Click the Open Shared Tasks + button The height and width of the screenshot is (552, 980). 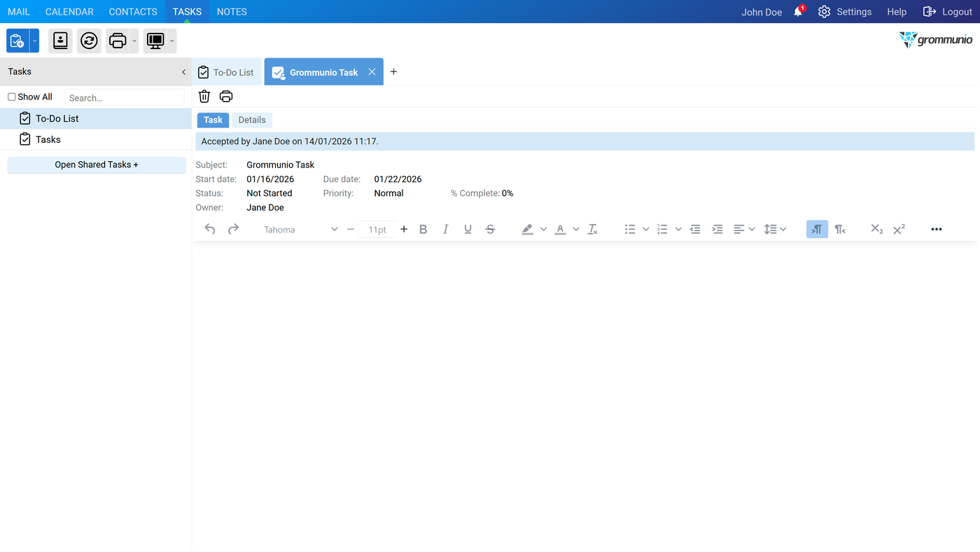pos(97,165)
